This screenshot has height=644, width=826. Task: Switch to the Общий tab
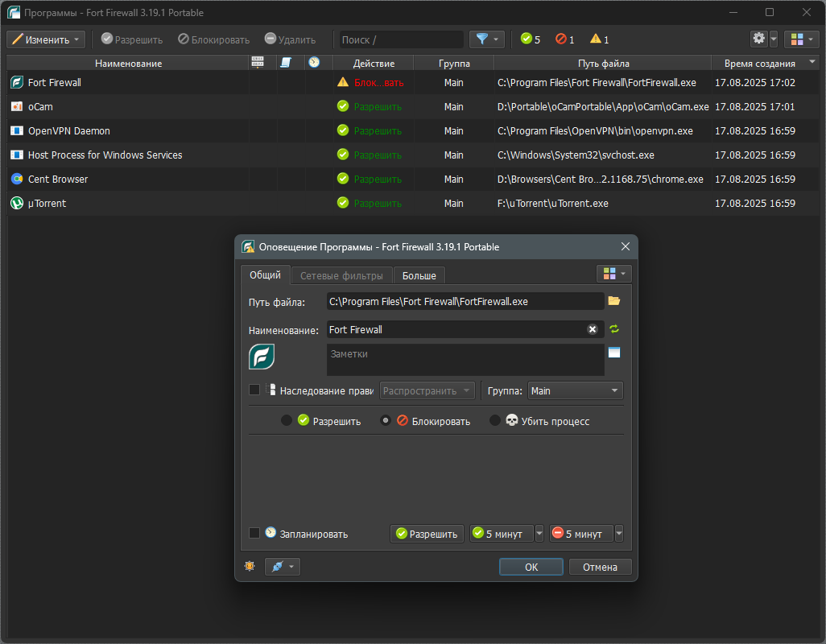pyautogui.click(x=266, y=275)
